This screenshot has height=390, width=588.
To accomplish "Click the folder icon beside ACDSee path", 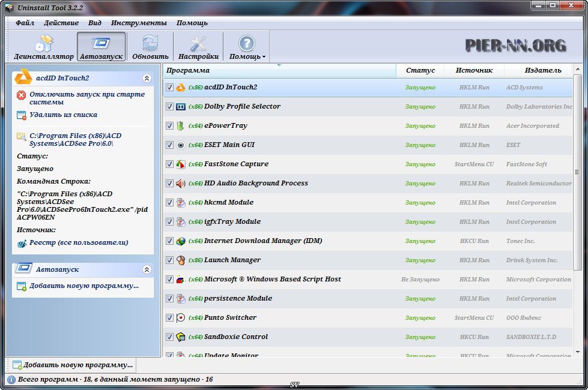I will [22, 136].
